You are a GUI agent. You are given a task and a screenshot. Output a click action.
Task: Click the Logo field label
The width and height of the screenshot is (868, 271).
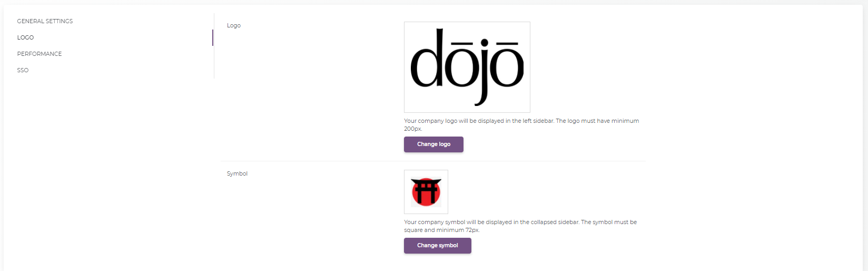pyautogui.click(x=234, y=25)
